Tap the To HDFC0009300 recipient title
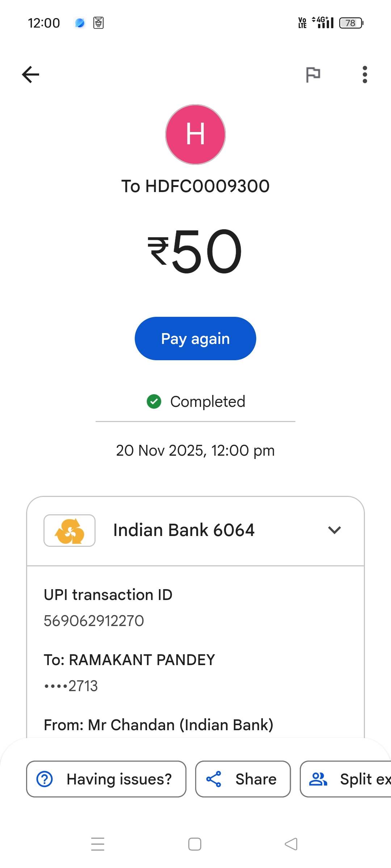This screenshot has width=391, height=868. 195,186
